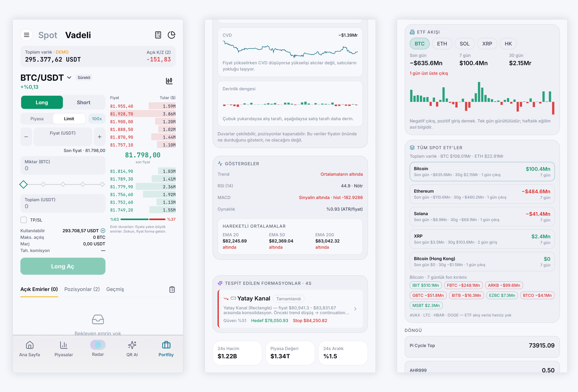Open Pozisyonlar (2) tab
The image size is (578, 392).
tap(82, 289)
